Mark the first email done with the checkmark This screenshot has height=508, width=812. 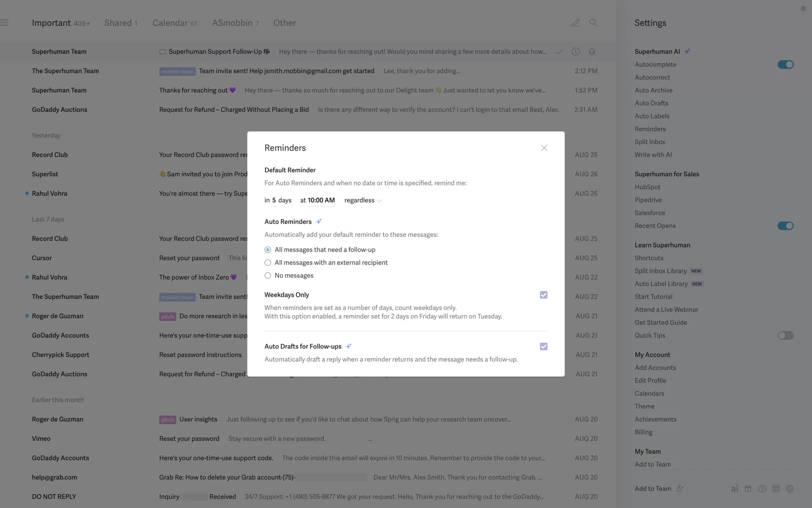click(559, 52)
